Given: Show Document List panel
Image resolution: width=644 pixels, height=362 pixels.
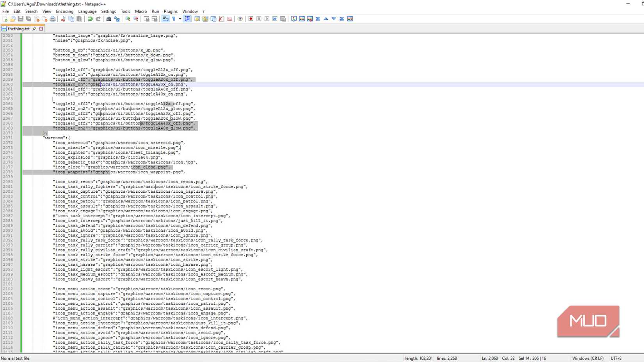Looking at the screenshot, I should pos(213,19).
